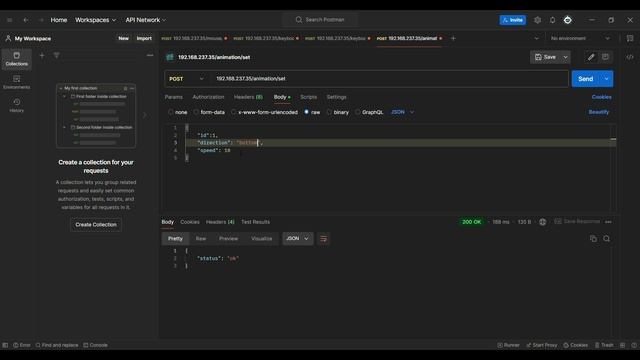Switch to the Params tab
The width and height of the screenshot is (640, 360).
[173, 97]
